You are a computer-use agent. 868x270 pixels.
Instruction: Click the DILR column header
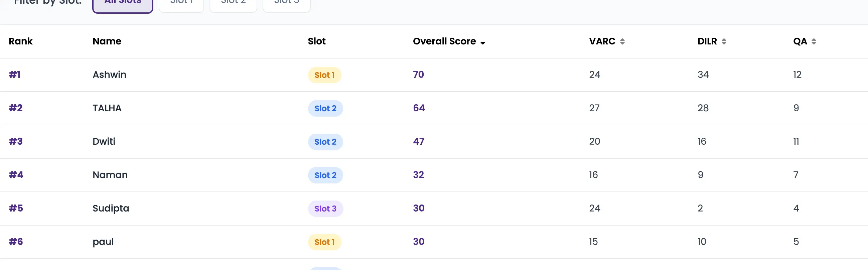707,41
